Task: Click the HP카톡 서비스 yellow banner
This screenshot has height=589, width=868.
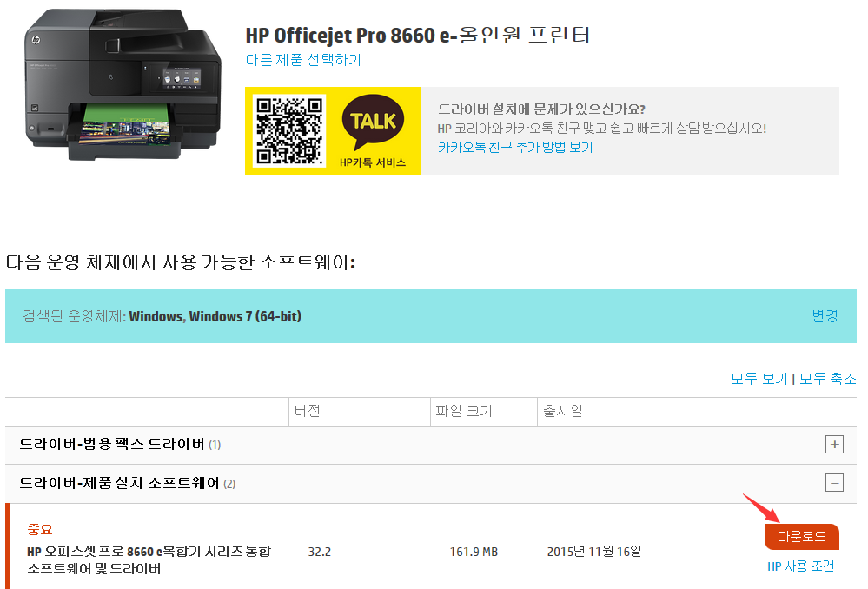Action: [333, 130]
